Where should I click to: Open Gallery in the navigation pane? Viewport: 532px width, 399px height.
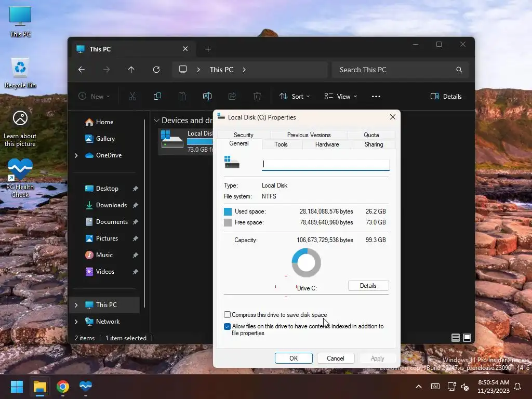(105, 139)
